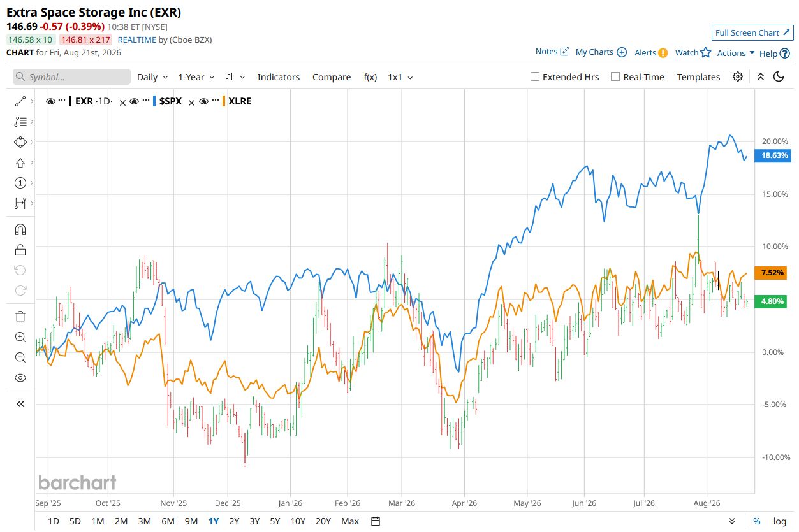The height and width of the screenshot is (532, 799).
Task: Click the EXR black color swatch
Action: [70, 101]
